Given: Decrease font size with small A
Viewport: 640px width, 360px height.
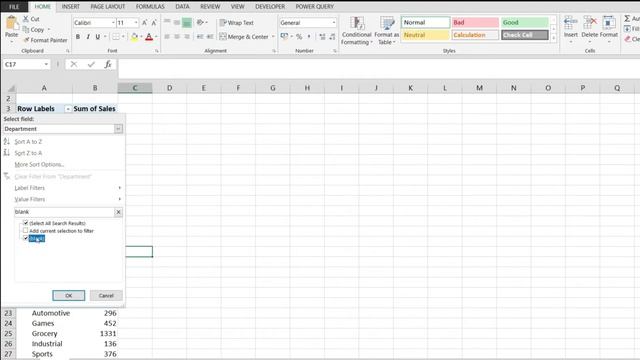Looking at the screenshot, I should tap(153, 23).
